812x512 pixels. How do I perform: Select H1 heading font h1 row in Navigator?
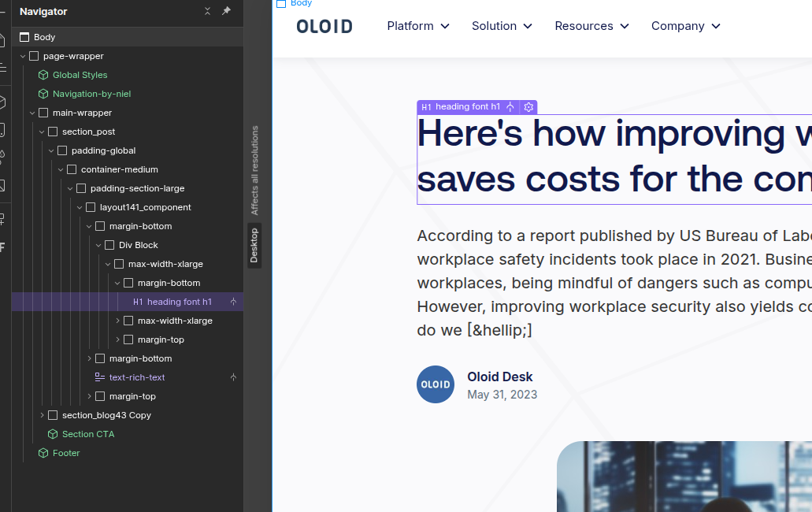point(128,302)
